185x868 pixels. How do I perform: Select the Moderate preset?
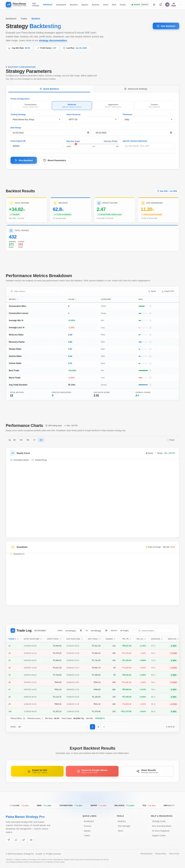(x=72, y=105)
